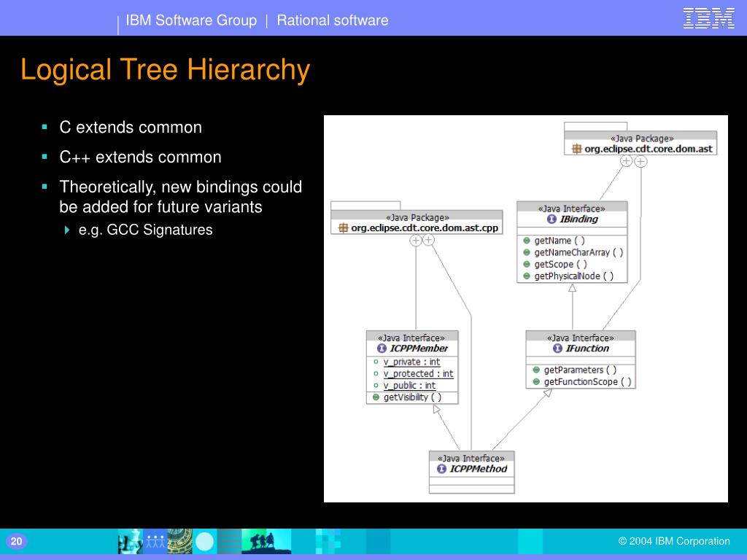This screenshot has height=560, width=747.
Task: Click right plus connector under dom.ast package
Action: click(x=640, y=161)
